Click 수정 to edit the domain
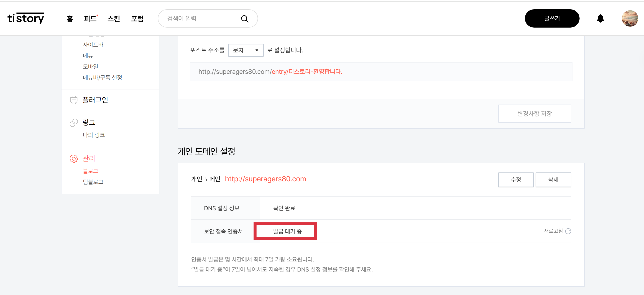 516,180
